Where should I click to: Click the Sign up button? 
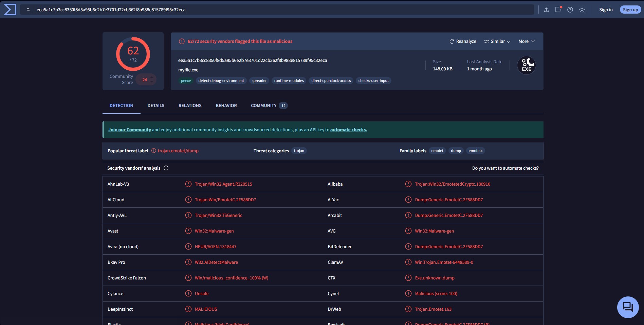[630, 10]
